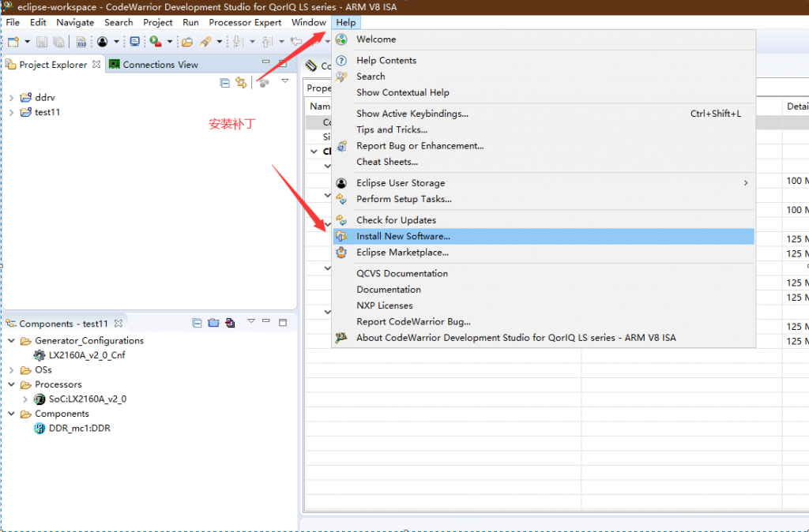Click the binary 010 file toolbar icon
The width and height of the screenshot is (809, 532).
(81, 42)
